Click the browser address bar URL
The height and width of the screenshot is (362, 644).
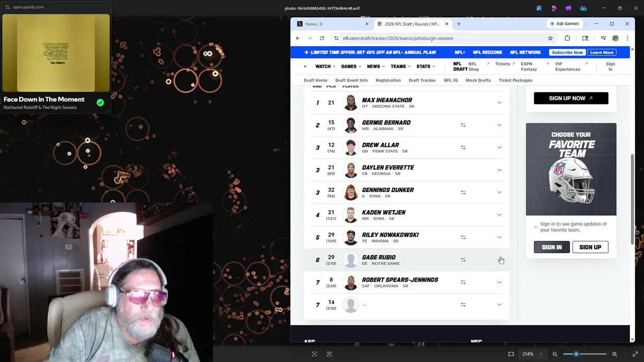[x=398, y=38]
